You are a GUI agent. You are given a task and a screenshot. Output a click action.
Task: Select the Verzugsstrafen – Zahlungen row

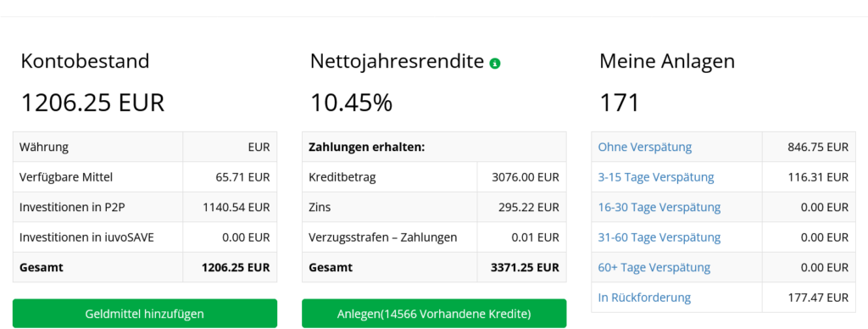pos(434,237)
